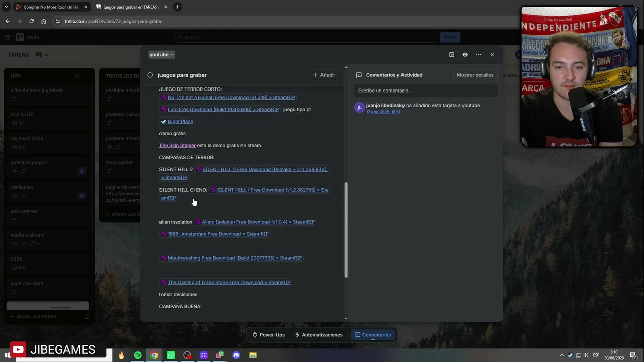Click the description scroll-up arrow

coord(346,67)
